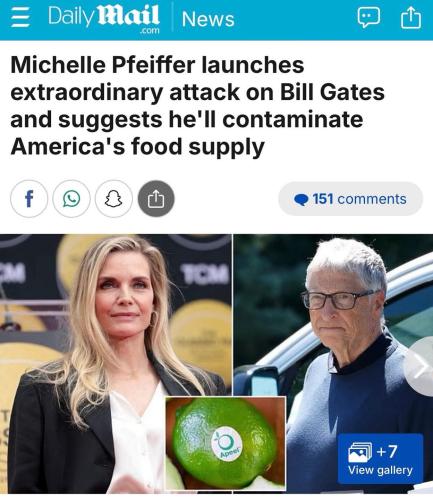
Task: Share article on Facebook
Action: (x=29, y=199)
